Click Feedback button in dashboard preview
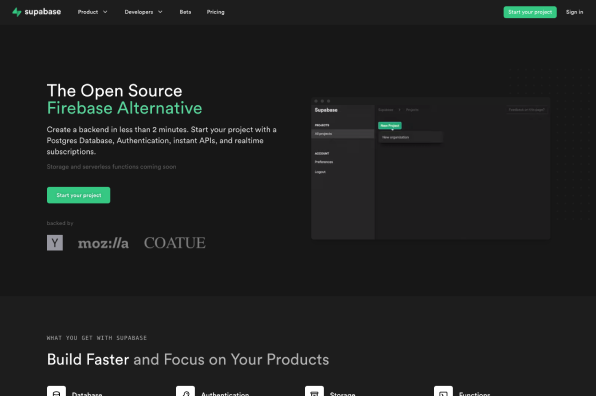 click(x=526, y=110)
